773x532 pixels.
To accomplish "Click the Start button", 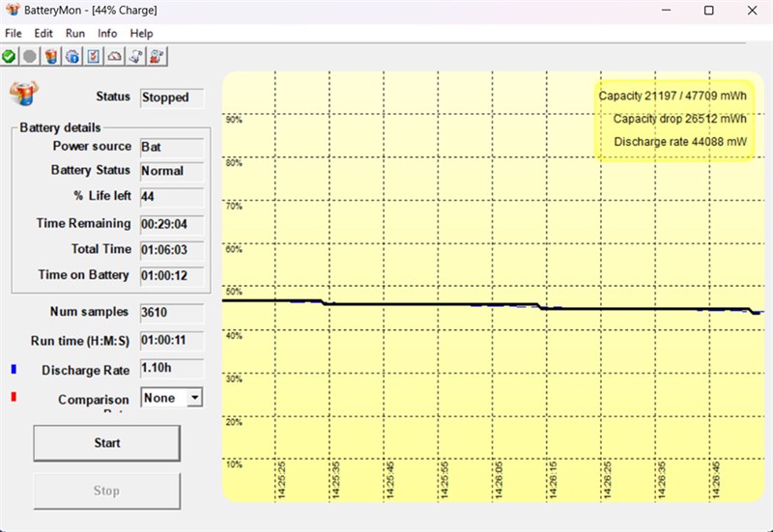I will (x=107, y=443).
